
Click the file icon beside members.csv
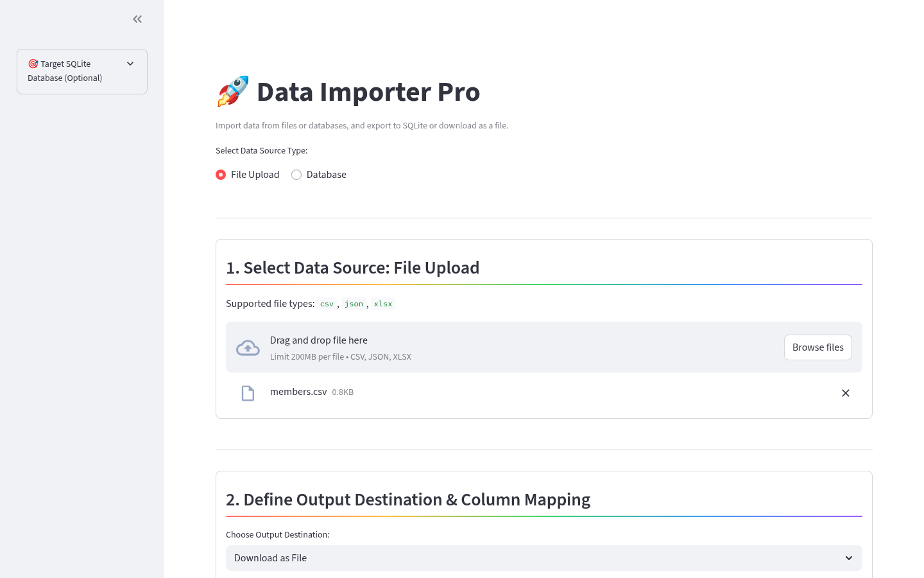tap(248, 393)
